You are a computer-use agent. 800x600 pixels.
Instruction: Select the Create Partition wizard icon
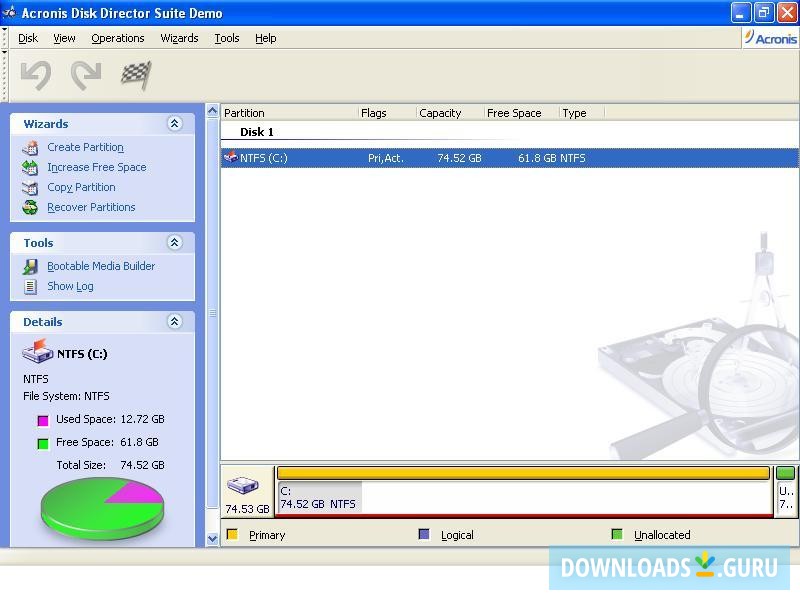coord(31,147)
